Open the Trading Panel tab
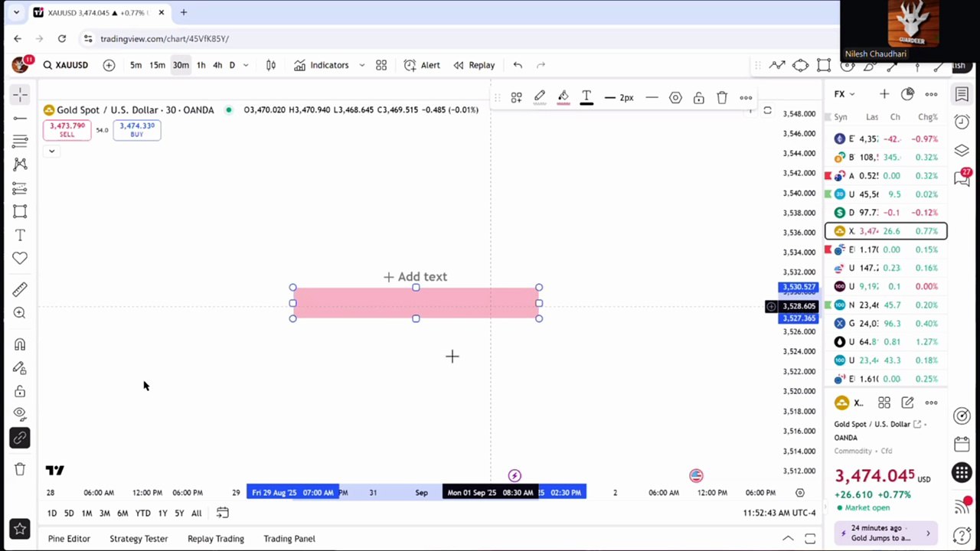The image size is (980, 551). pyautogui.click(x=289, y=539)
